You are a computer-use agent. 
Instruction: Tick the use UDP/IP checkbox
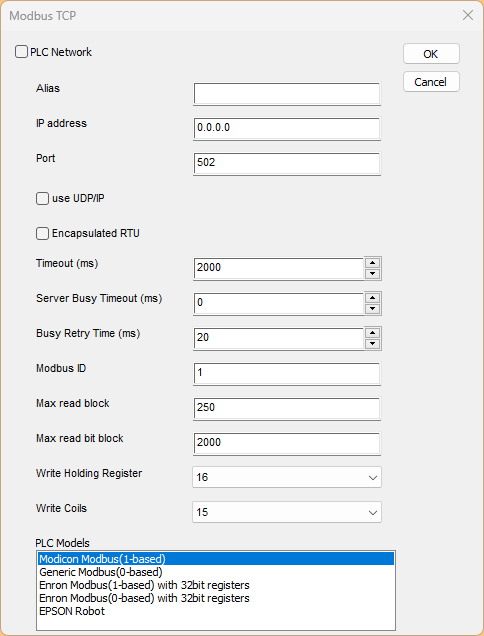coord(42,198)
